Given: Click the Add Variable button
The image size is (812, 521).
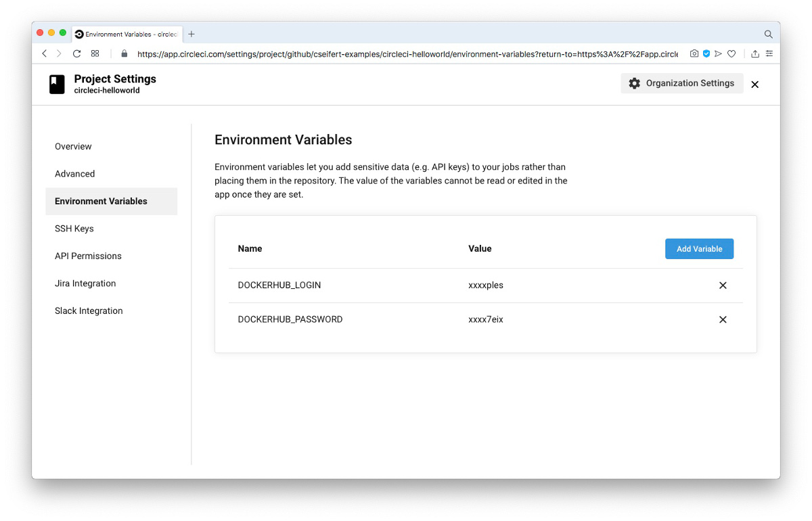Looking at the screenshot, I should 699,249.
